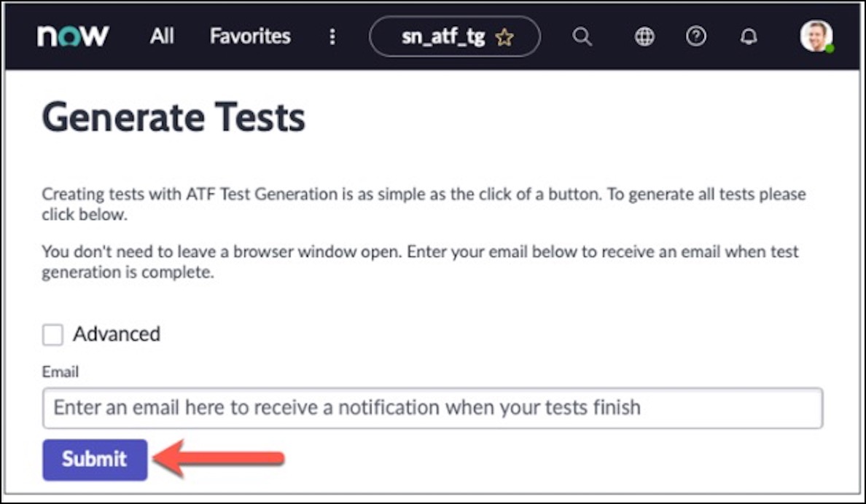Click the Email field label
Screen dimensions: 866x504
tap(60, 372)
